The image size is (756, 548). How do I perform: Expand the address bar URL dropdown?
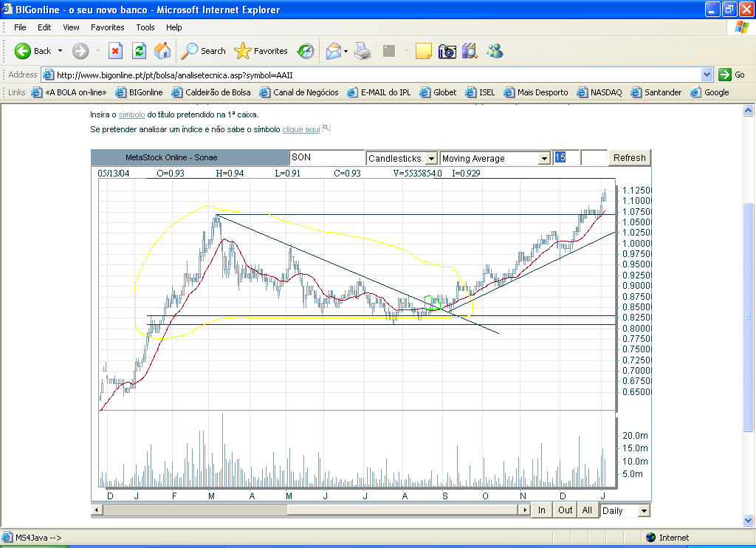pyautogui.click(x=707, y=75)
